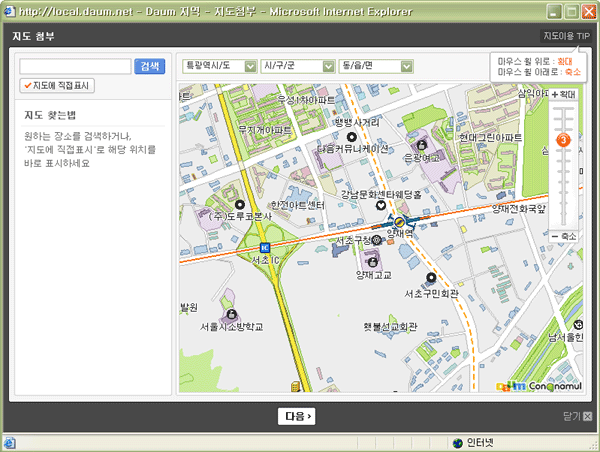The height and width of the screenshot is (452, 600).
Task: Click the zoom slider track below the handle
Action: tap(563, 188)
